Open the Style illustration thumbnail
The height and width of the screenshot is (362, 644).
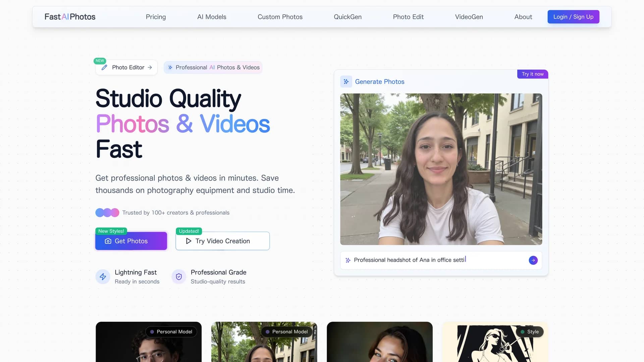point(495,342)
